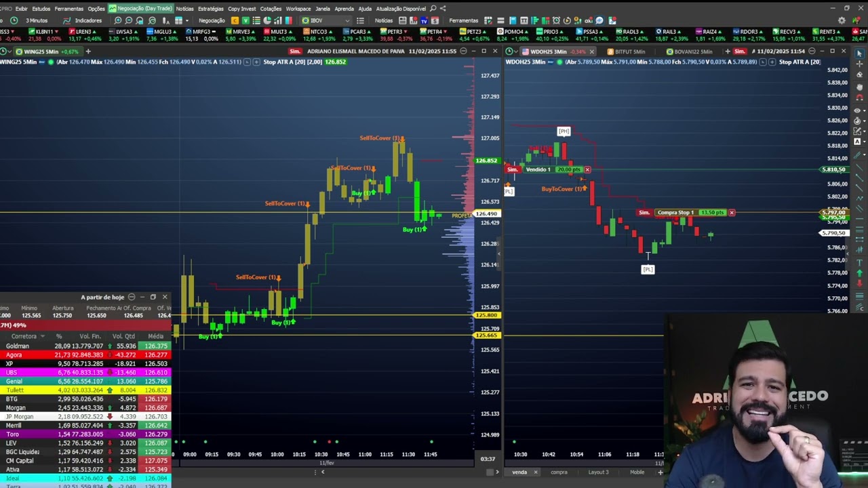Click the share icon in menu bar
The width and height of the screenshot is (868, 488).
point(443,9)
